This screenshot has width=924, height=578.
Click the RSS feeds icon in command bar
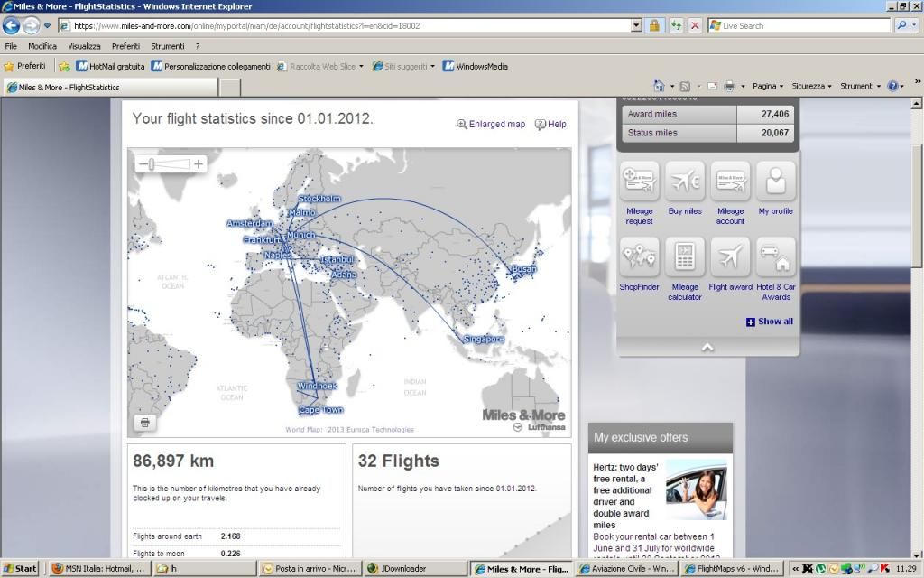pyautogui.click(x=685, y=86)
